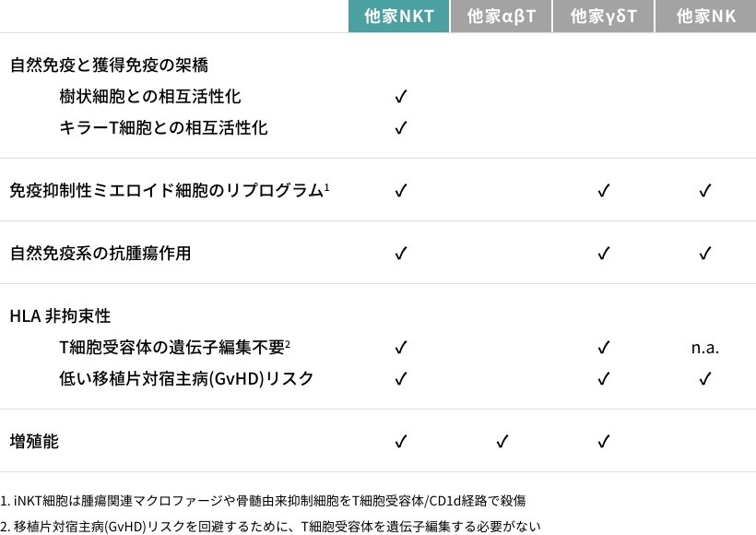This screenshot has height=535, width=756.
Task: Click αβT checkmark in 増殖能 row
Action: tap(502, 442)
